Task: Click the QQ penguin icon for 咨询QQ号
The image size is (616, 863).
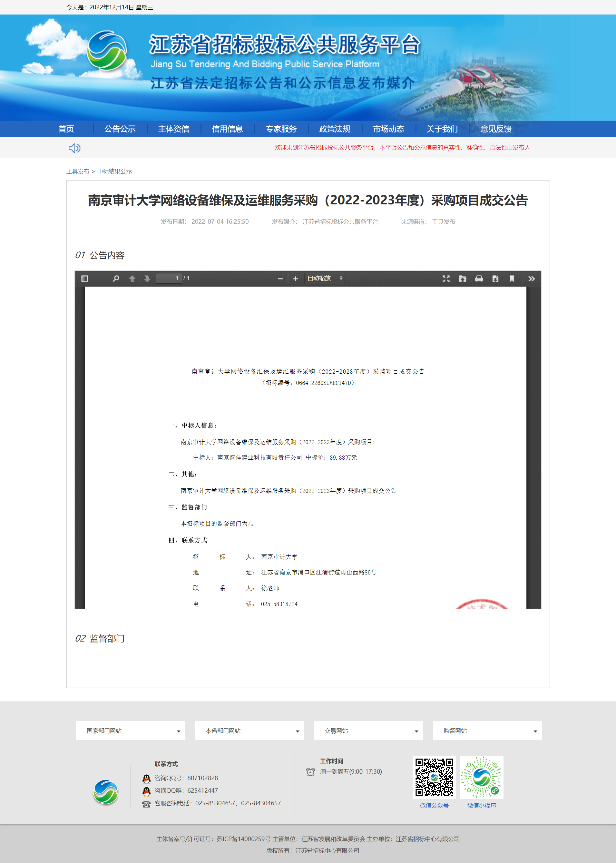Action: pos(146,779)
